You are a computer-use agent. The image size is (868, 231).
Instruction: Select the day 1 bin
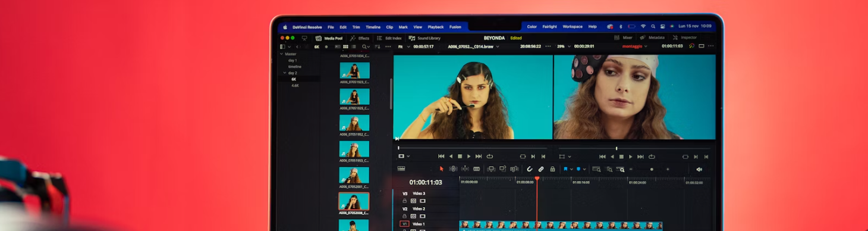[x=293, y=60]
